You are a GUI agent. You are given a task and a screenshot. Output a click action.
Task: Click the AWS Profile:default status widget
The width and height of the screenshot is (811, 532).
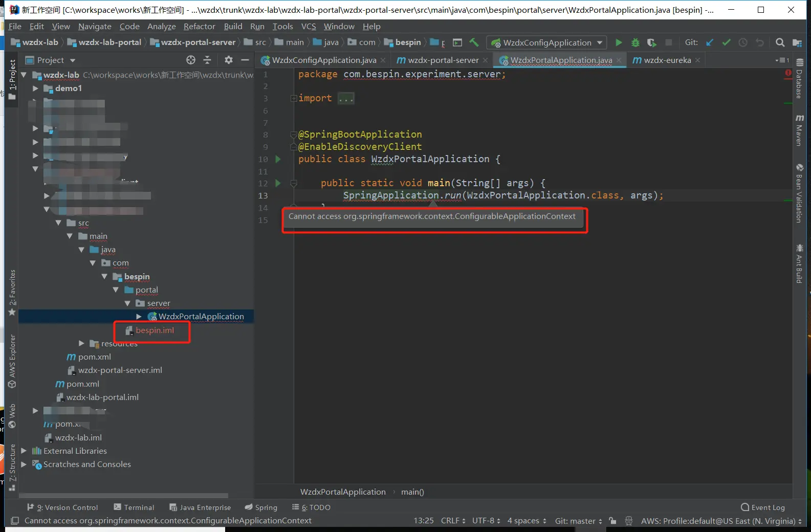721,521
